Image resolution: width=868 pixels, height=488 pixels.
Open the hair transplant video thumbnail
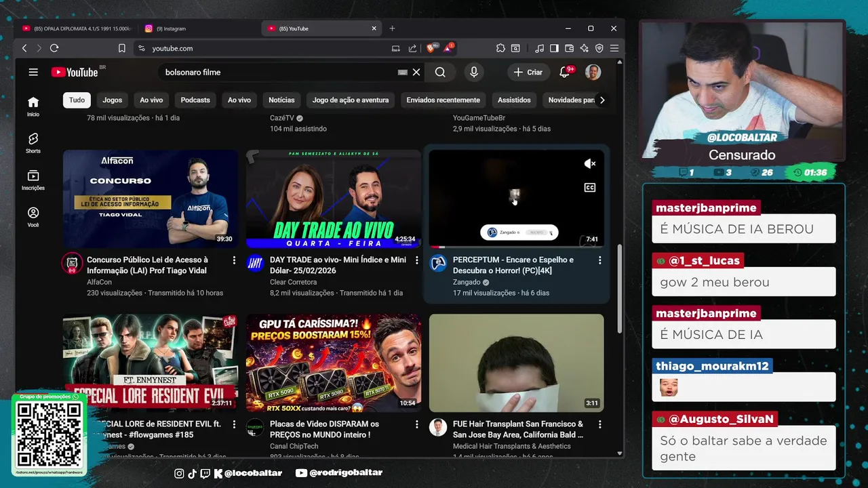516,363
